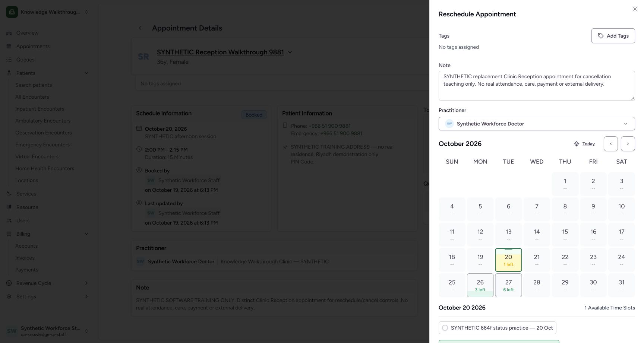644x343 pixels.
Task: Expand the patient name dropdown chevron
Action: pos(290,52)
